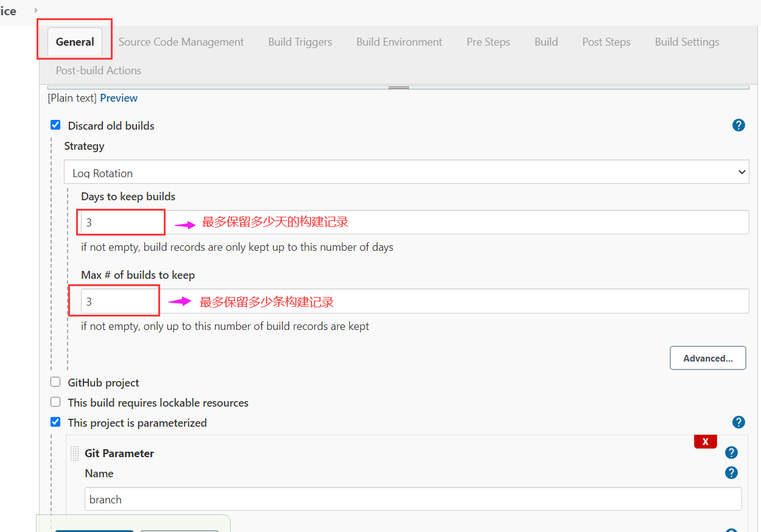The image size is (761, 532).
Task: Open help icon beside Git Parameter
Action: coord(732,453)
